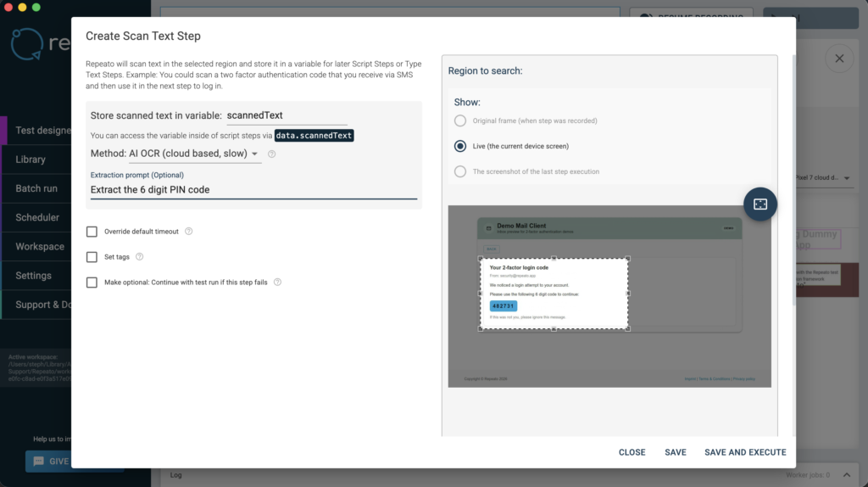Viewport: 868px width, 487px height.
Task: Expand the Worker jobs panel chevron
Action: click(x=849, y=475)
